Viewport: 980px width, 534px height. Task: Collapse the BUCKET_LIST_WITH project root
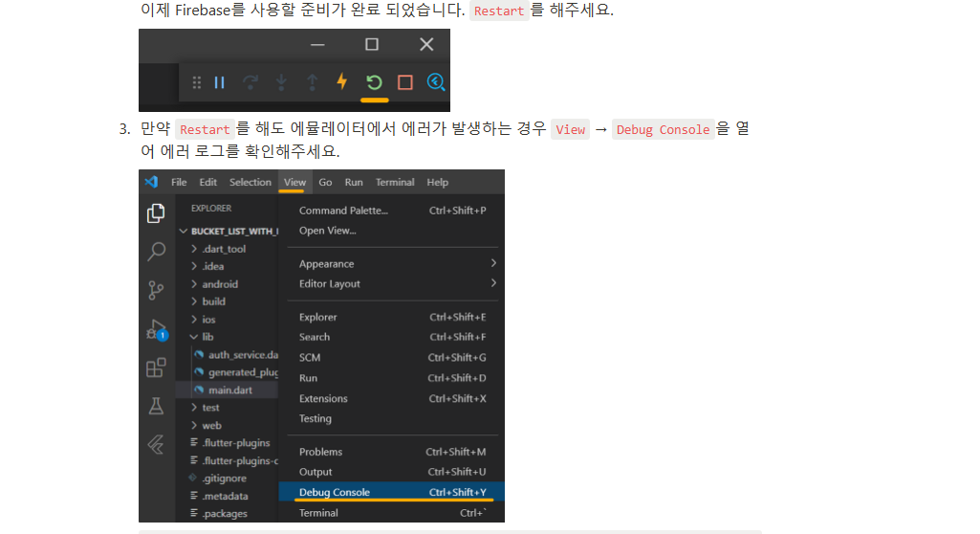(227, 232)
